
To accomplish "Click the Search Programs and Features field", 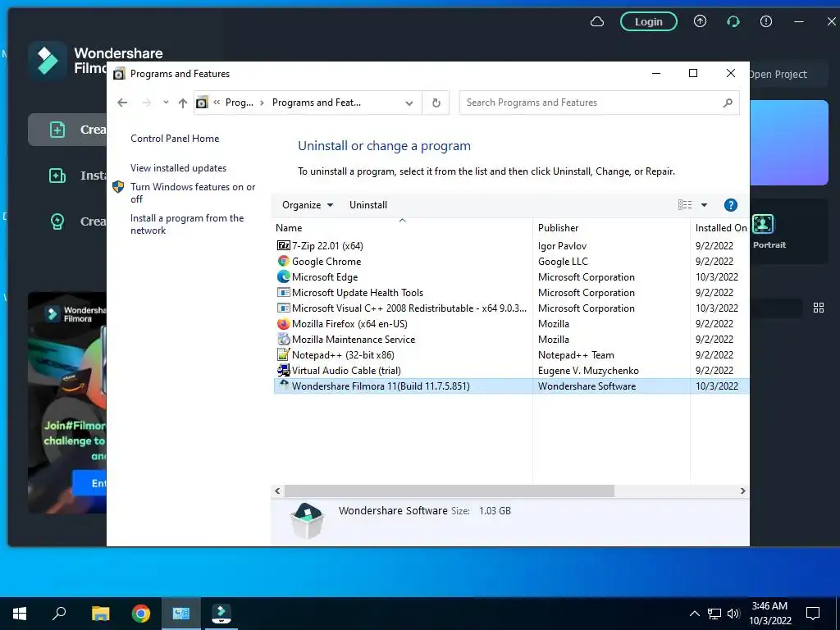I will coord(599,103).
